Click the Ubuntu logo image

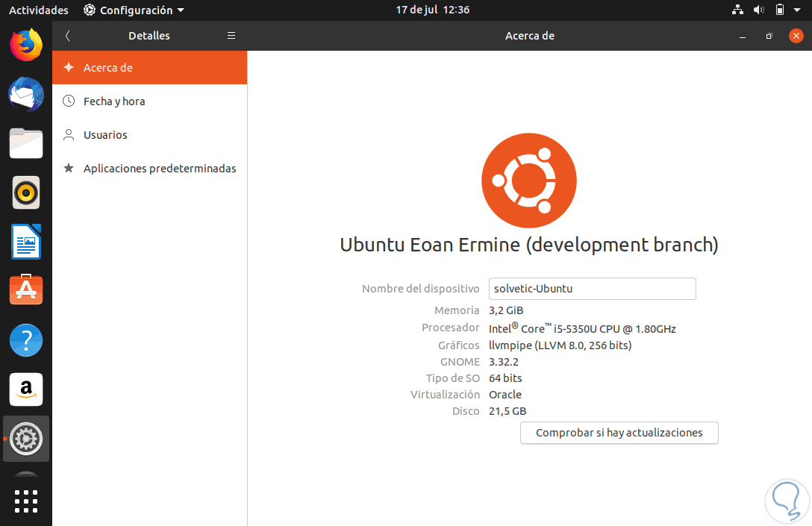[528, 180]
